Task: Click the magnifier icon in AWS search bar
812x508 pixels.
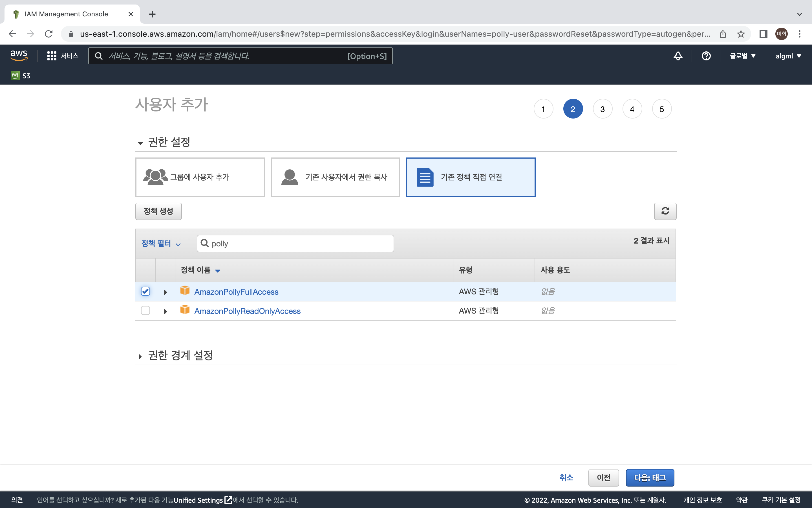Action: pos(99,56)
